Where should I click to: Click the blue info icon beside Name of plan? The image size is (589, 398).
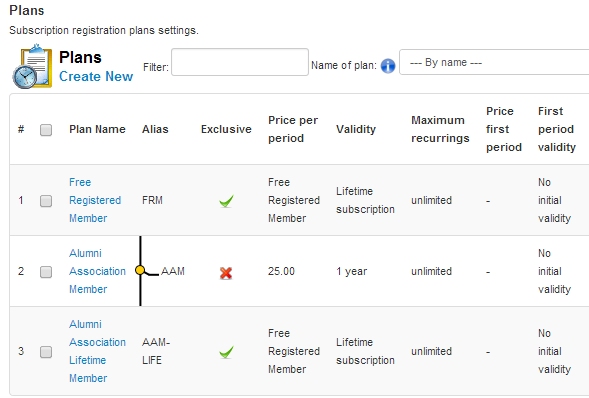pyautogui.click(x=388, y=66)
